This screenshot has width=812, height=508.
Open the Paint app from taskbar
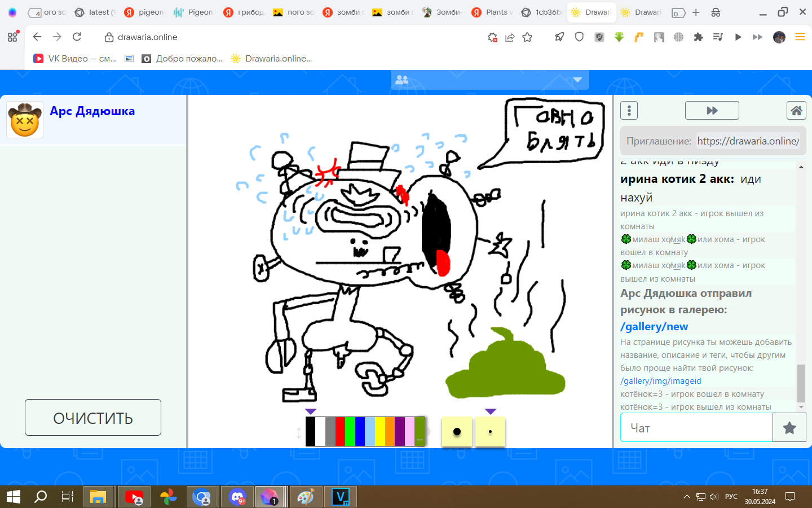pyautogui.click(x=306, y=497)
